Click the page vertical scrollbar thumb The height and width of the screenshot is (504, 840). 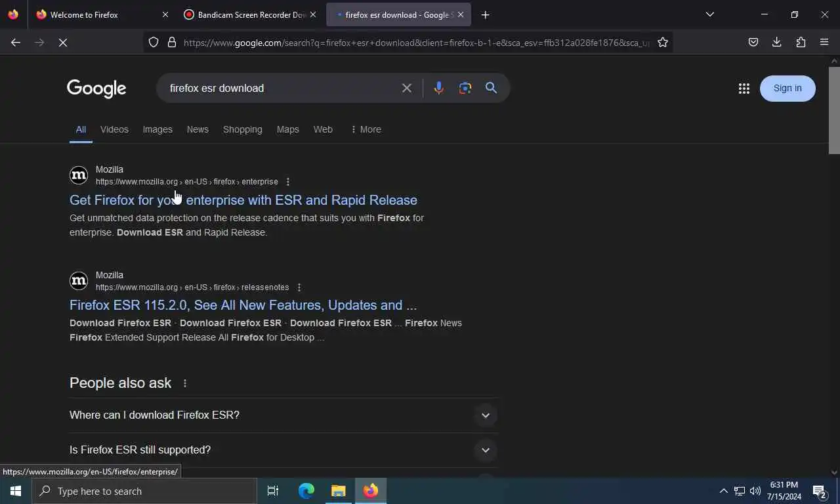tap(834, 110)
